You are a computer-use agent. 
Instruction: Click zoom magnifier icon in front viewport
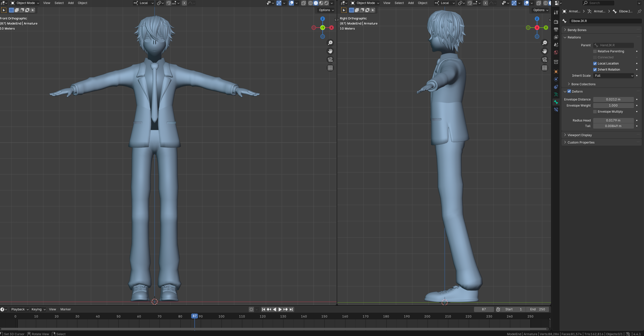click(x=330, y=43)
